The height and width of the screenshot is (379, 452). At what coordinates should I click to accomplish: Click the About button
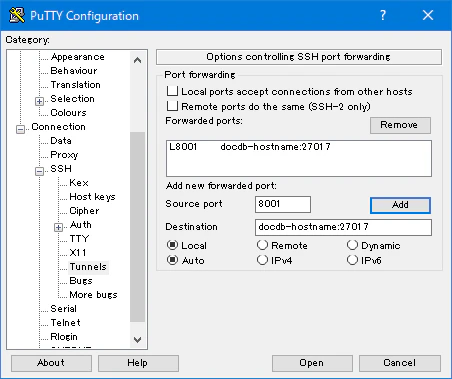51,363
